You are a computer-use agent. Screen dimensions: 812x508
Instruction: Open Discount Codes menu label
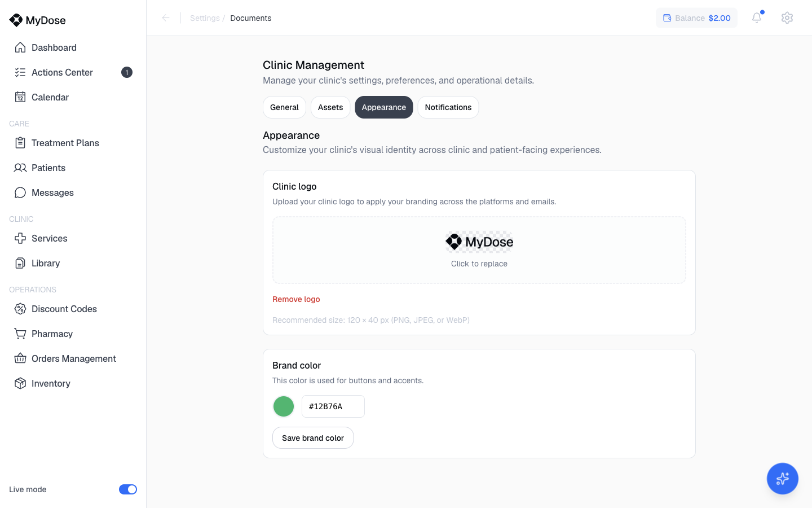point(64,309)
